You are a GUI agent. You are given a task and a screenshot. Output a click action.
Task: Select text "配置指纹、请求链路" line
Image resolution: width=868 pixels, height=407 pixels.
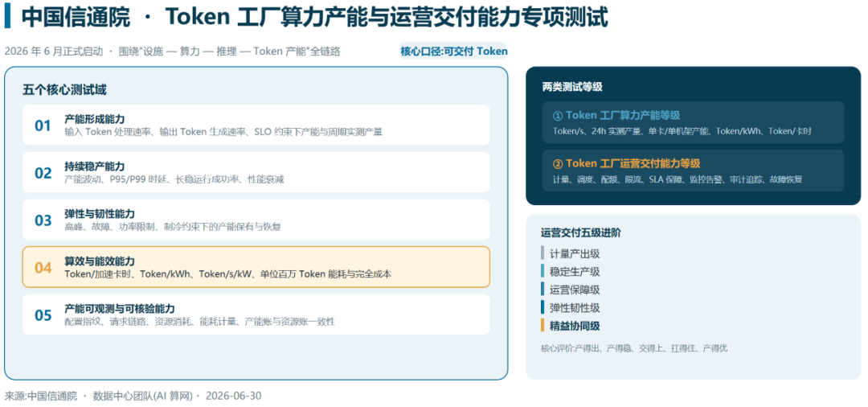pos(200,322)
